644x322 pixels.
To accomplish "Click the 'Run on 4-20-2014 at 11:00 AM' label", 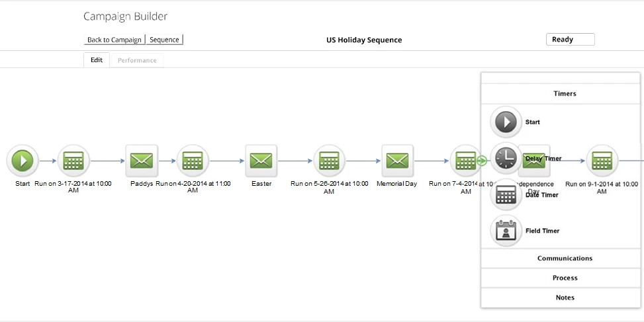I will pyautogui.click(x=193, y=186).
